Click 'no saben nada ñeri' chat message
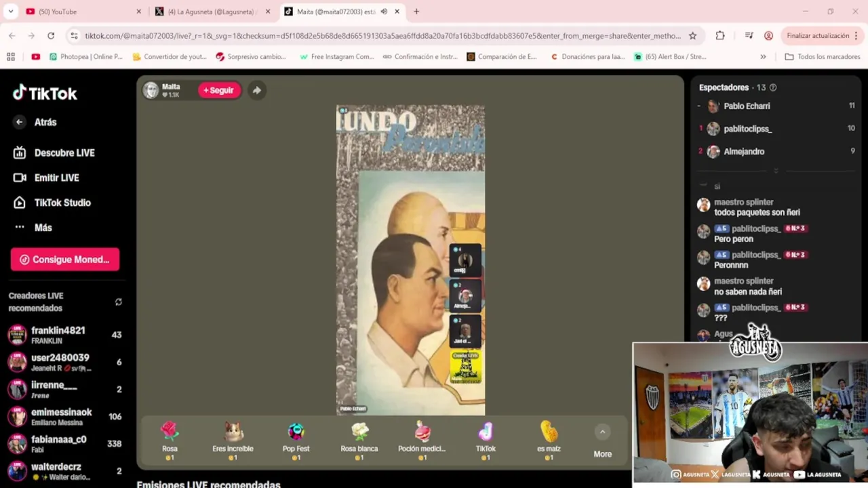This screenshot has height=488, width=868. click(748, 291)
